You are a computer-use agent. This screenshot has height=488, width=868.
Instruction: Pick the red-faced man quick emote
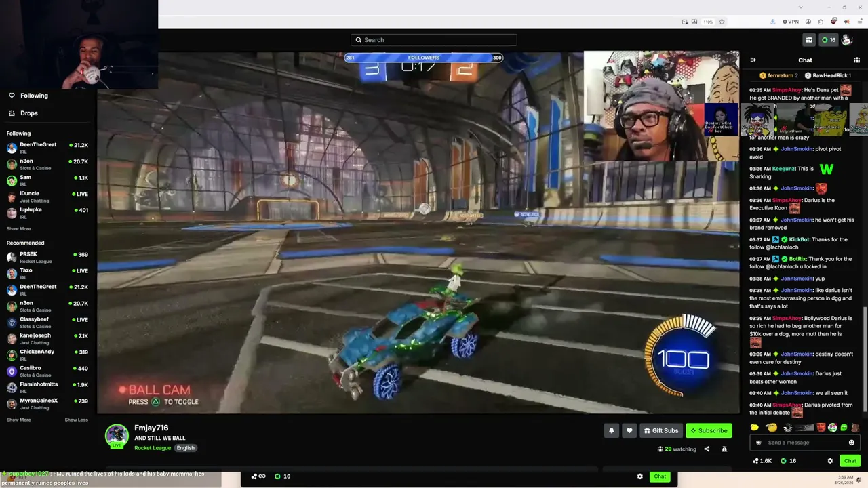821,428
